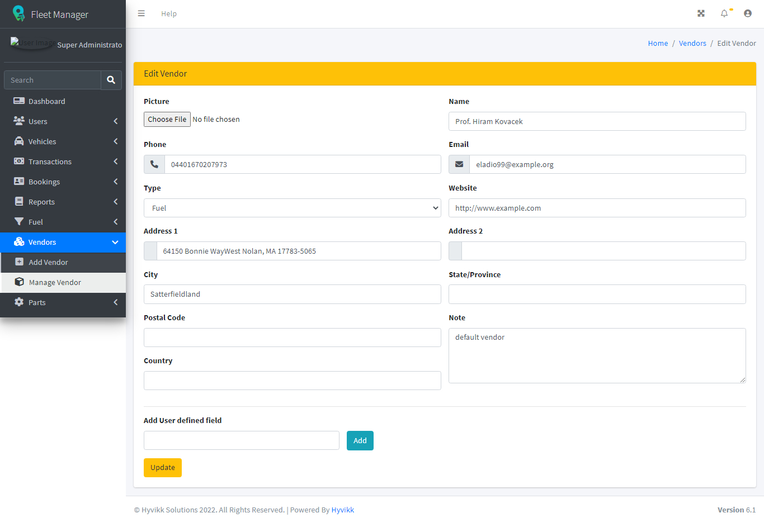The width and height of the screenshot is (764, 532).
Task: Click the envelope icon beside Email field
Action: click(x=459, y=164)
